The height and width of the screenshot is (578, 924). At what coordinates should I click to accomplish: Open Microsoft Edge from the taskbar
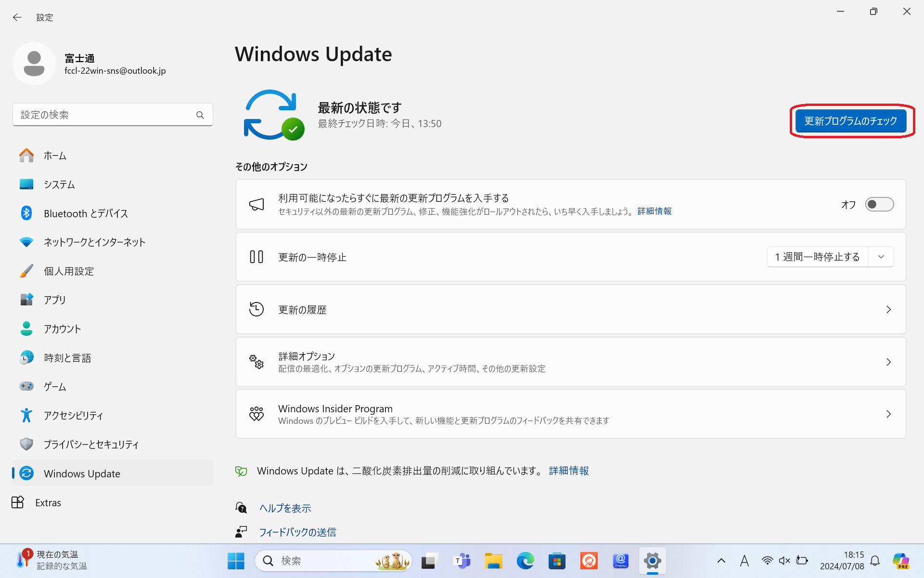pyautogui.click(x=525, y=561)
